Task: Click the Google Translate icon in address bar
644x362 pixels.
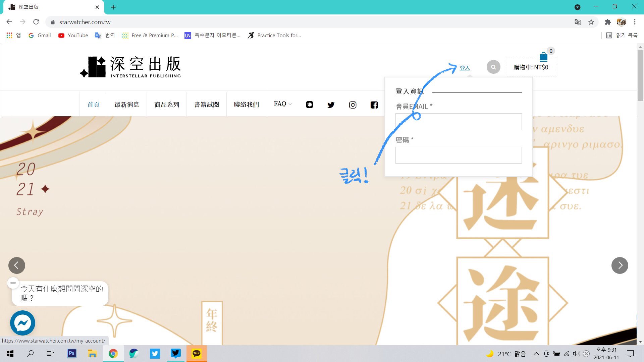Action: click(577, 22)
